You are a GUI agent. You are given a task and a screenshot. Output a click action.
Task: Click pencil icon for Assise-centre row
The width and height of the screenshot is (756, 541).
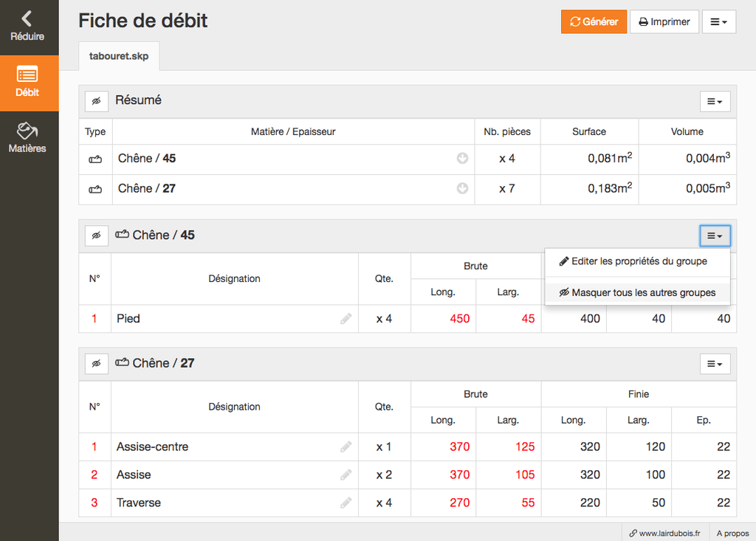(x=346, y=447)
